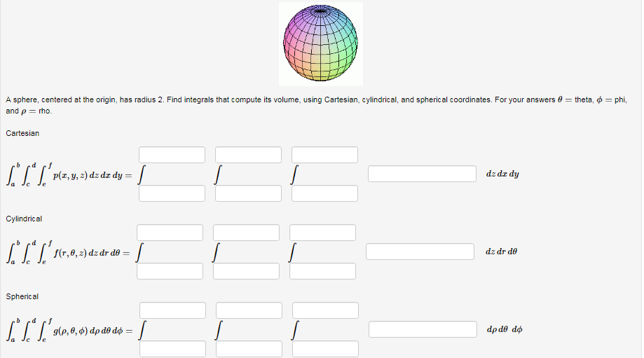Select Cylindrical middle integral upper limit field

[247, 233]
